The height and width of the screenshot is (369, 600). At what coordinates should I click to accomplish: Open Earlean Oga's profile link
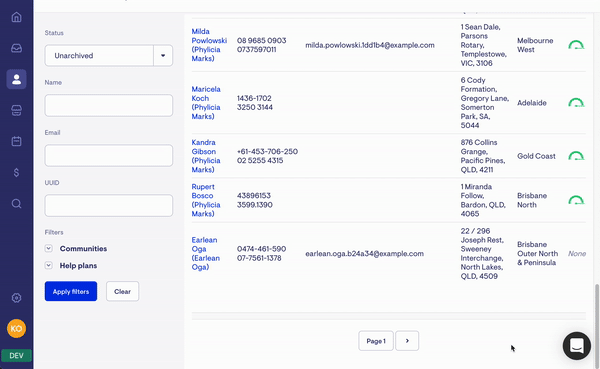pyautogui.click(x=205, y=253)
